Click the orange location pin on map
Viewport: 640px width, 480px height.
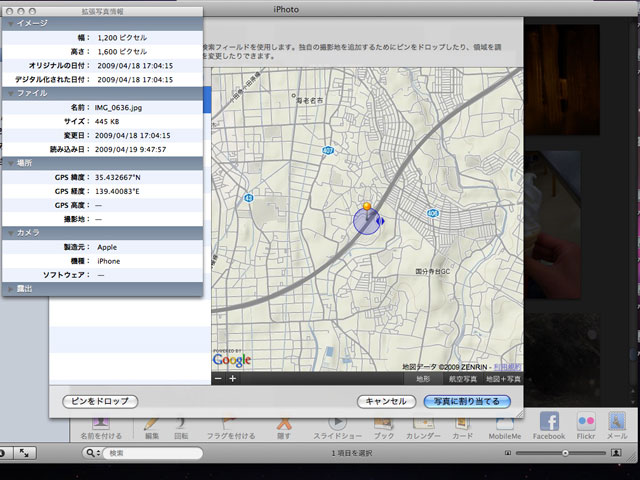[x=367, y=208]
